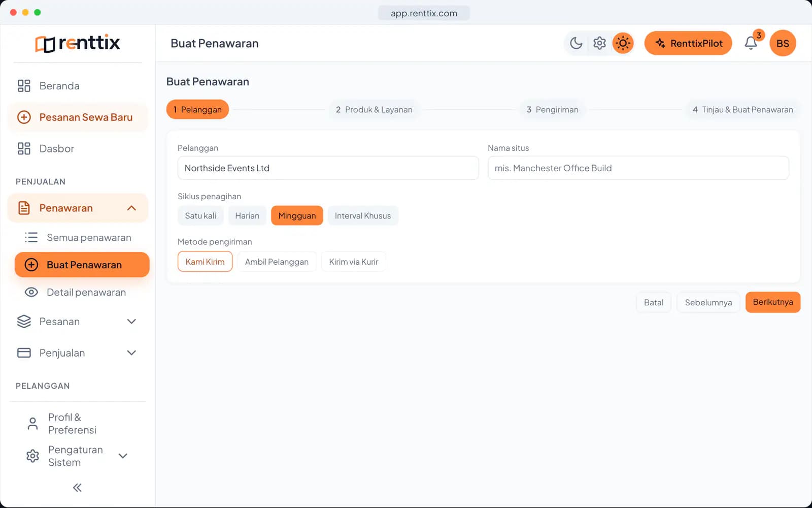Click person icon beside Profil & Preferensi

click(32, 424)
